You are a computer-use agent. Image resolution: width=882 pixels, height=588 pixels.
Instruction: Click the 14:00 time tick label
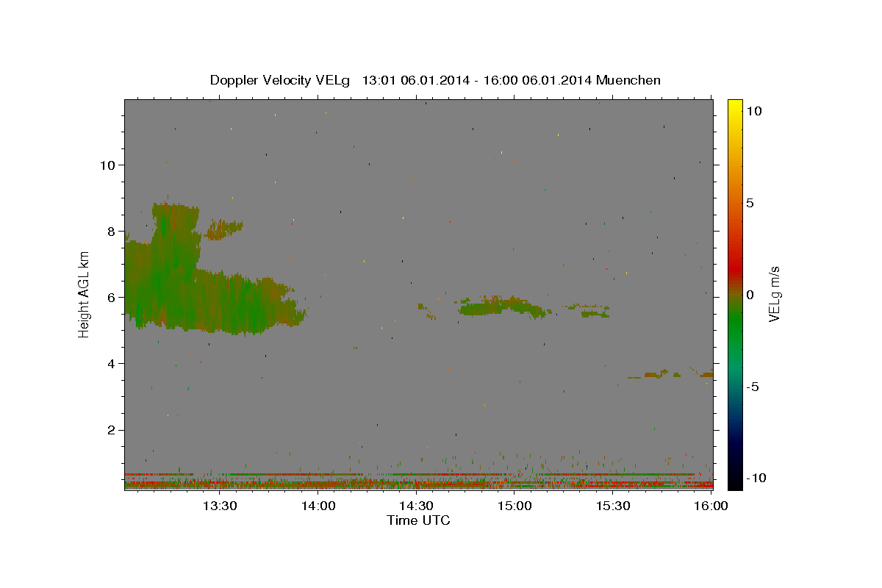318,506
